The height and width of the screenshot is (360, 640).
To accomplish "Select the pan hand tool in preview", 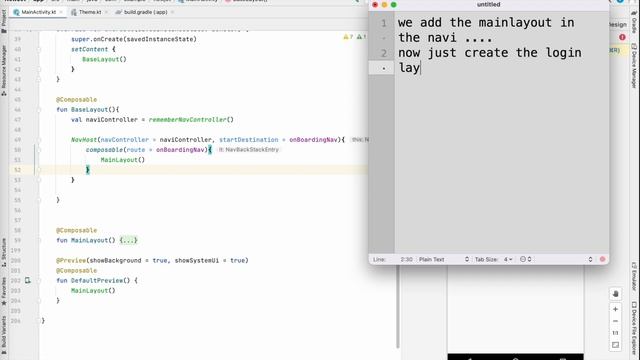I will (x=616, y=294).
